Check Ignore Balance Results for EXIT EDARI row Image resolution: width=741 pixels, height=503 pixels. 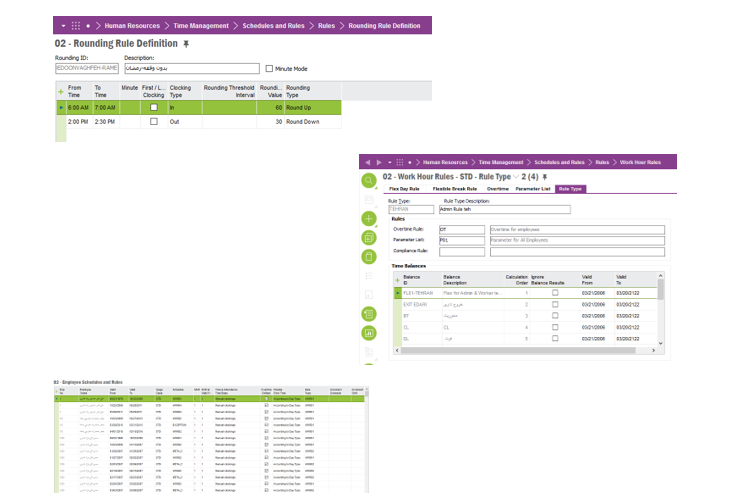pyautogui.click(x=555, y=304)
